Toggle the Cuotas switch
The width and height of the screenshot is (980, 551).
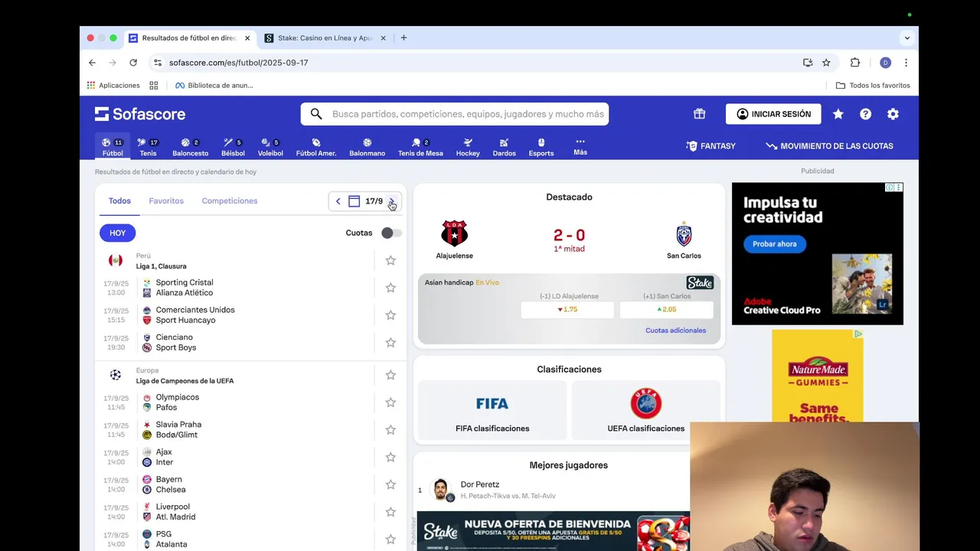pyautogui.click(x=391, y=233)
